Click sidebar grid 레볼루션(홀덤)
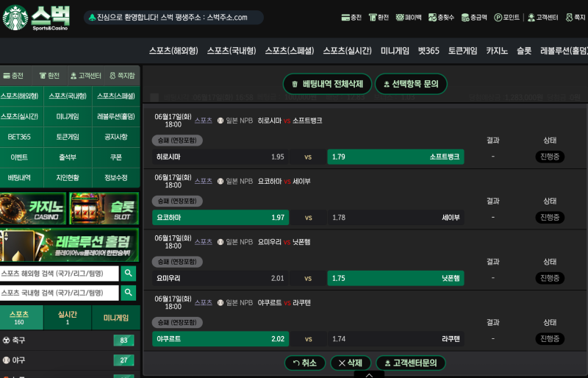 pos(116,116)
